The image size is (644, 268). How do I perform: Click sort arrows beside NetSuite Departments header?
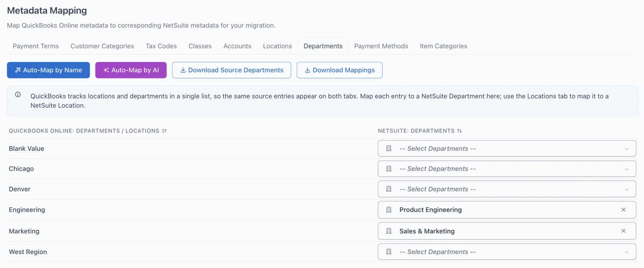point(459,131)
